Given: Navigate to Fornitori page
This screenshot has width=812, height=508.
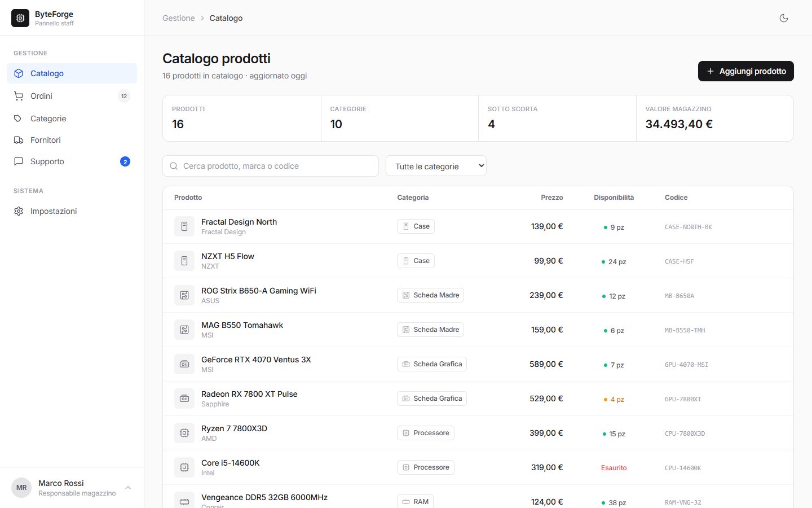Looking at the screenshot, I should [x=72, y=140].
